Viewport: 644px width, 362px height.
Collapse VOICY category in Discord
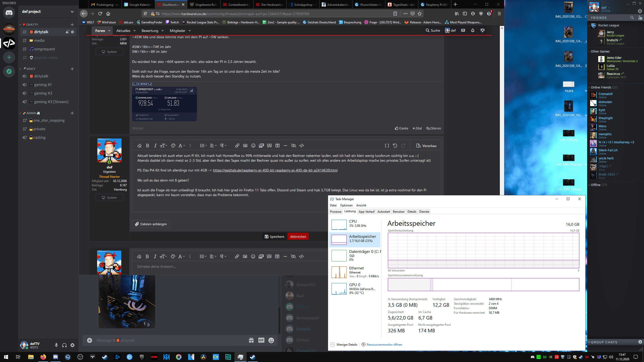pyautogui.click(x=29, y=69)
